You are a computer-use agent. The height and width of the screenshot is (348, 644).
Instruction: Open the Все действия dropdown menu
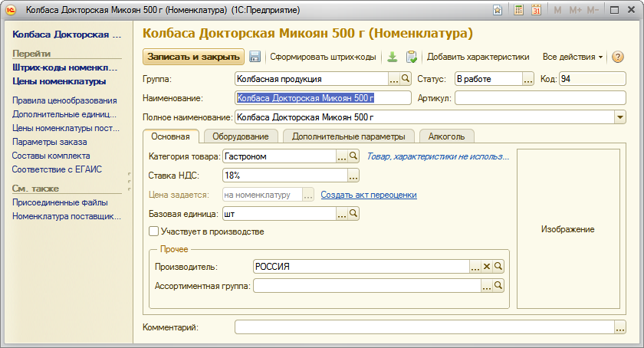click(x=573, y=57)
